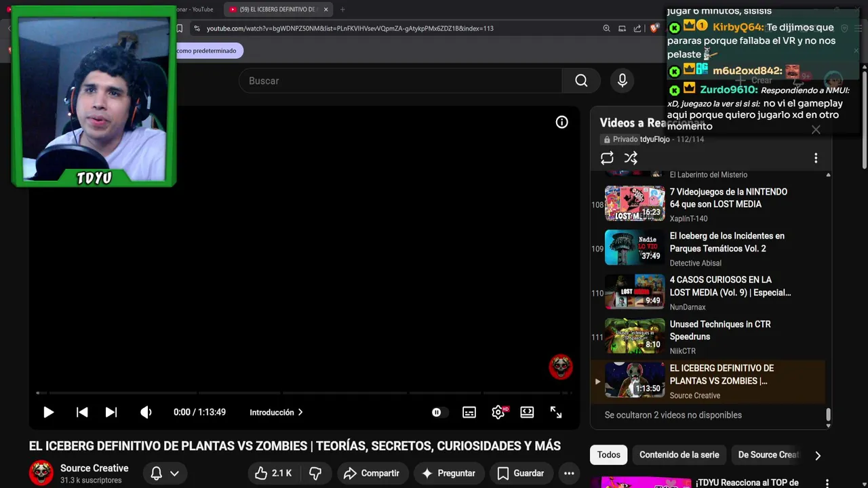Go to previous video in playlist

click(x=81, y=412)
